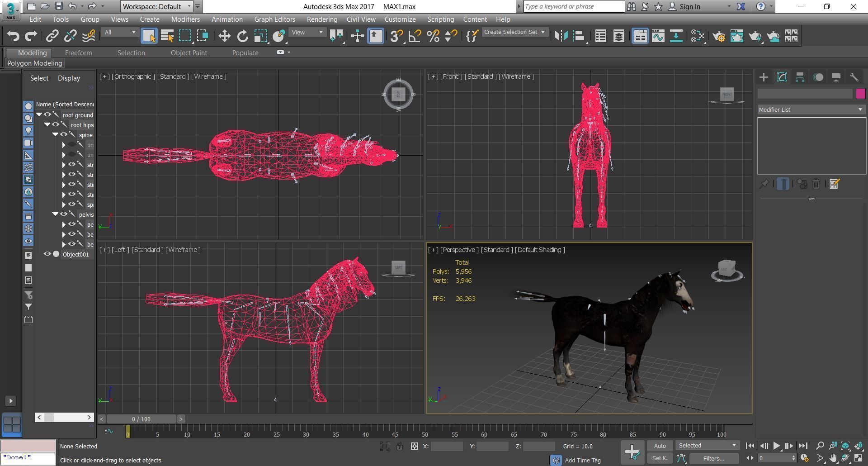This screenshot has height=466, width=868.
Task: Switch to Freeform ribbon tab
Action: [78, 53]
